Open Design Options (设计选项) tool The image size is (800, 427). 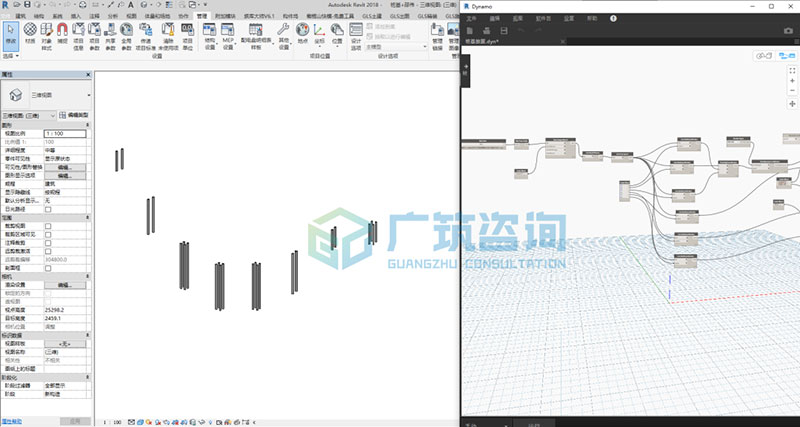pyautogui.click(x=356, y=36)
